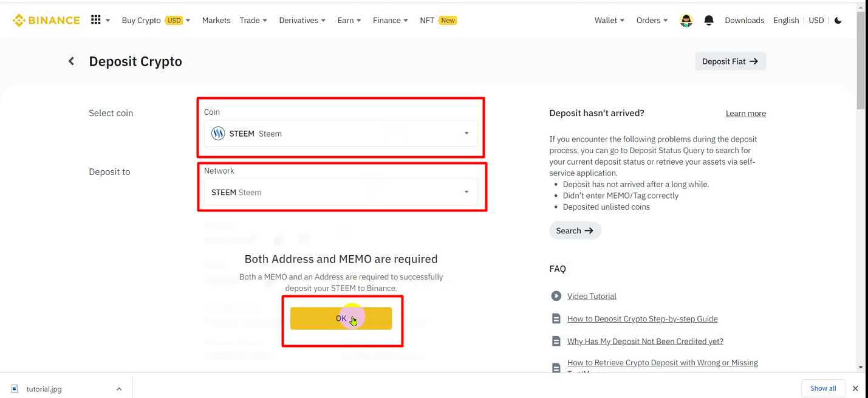Confirm the MEMO notice with OK
This screenshot has width=868, height=398.
click(x=341, y=318)
